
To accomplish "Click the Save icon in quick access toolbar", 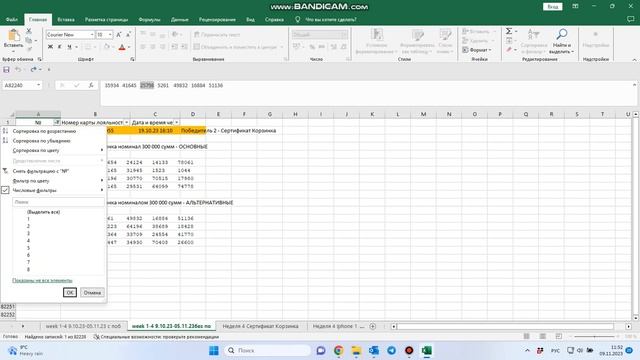I will click(6, 70).
